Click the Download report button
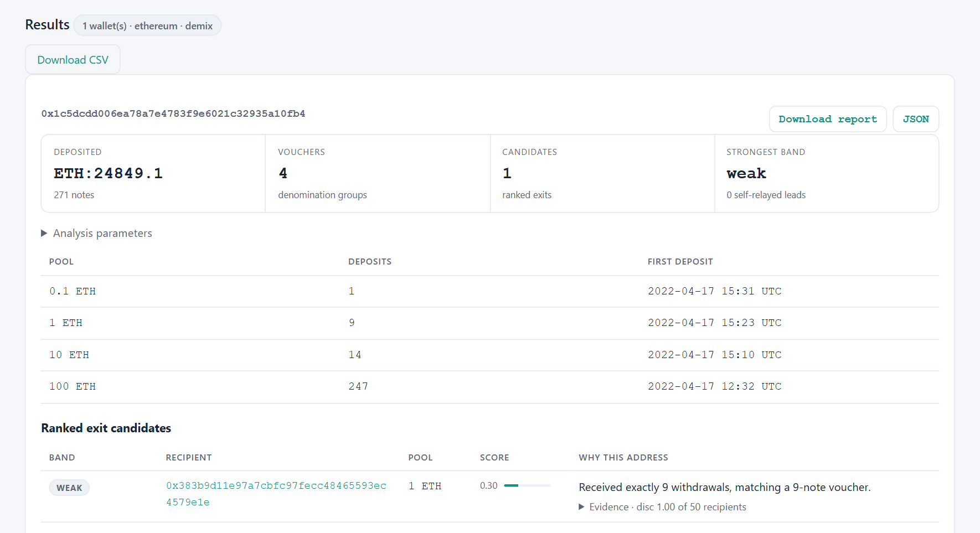 [x=828, y=119]
